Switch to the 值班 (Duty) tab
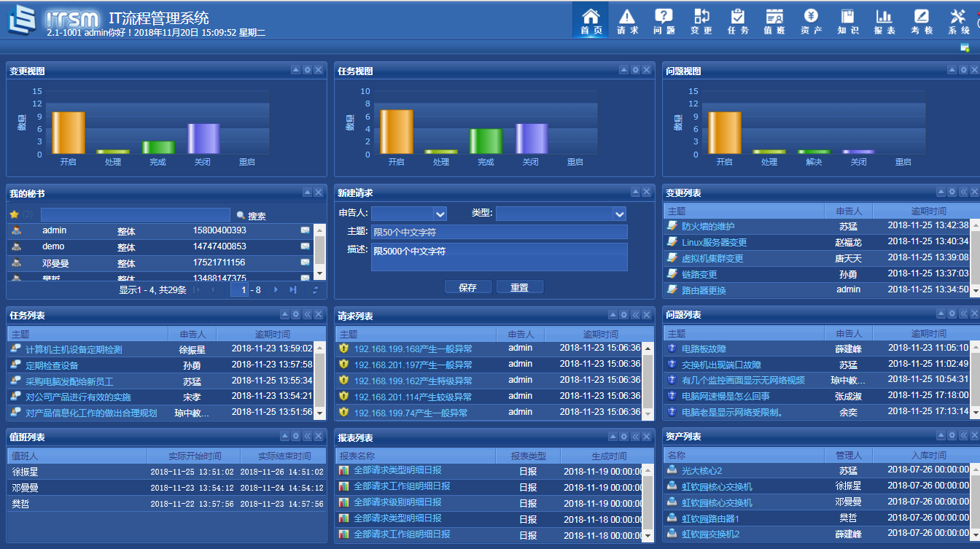The image size is (980, 549). [x=774, y=21]
